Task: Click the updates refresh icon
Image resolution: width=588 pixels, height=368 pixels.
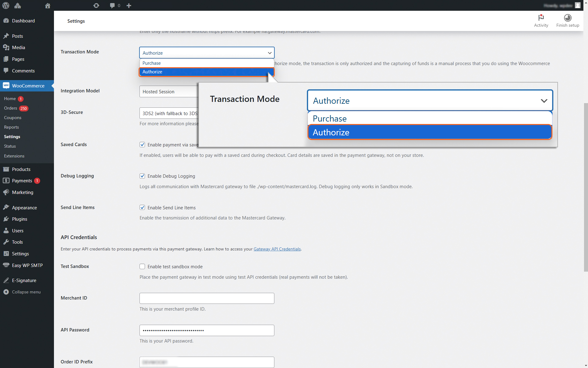Action: click(x=96, y=6)
